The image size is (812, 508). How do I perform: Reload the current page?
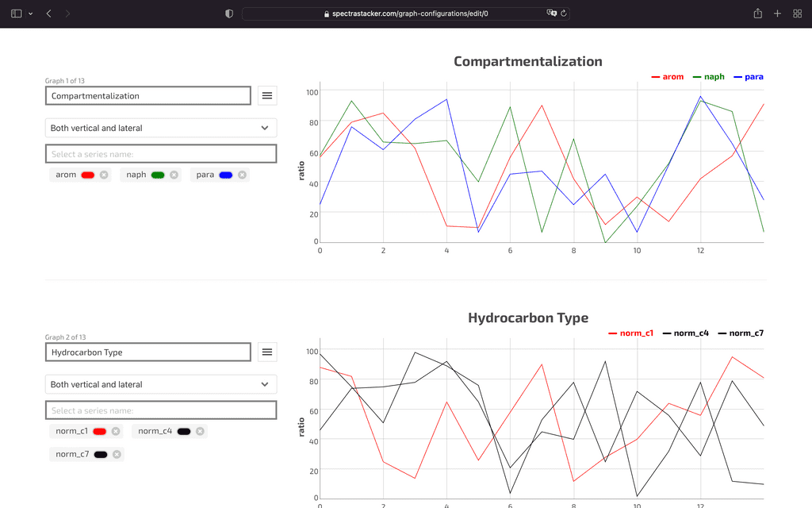(564, 13)
